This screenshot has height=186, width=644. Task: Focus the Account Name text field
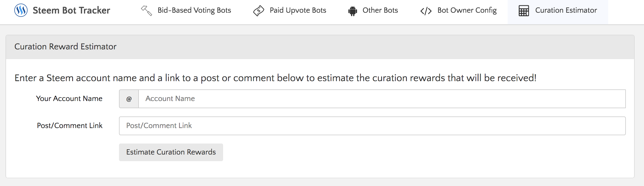381,99
